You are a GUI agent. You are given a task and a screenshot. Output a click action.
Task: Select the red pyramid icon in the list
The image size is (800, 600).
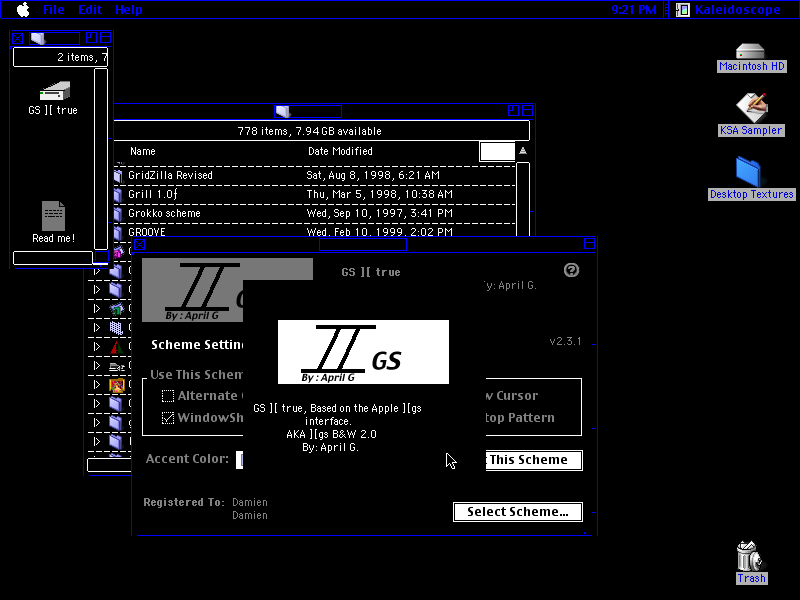tap(117, 347)
